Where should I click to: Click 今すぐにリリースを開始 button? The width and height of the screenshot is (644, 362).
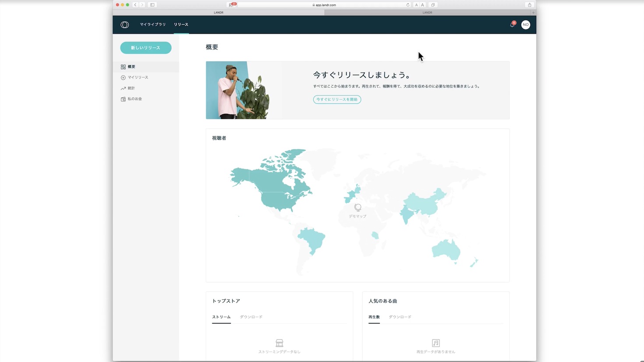point(337,99)
